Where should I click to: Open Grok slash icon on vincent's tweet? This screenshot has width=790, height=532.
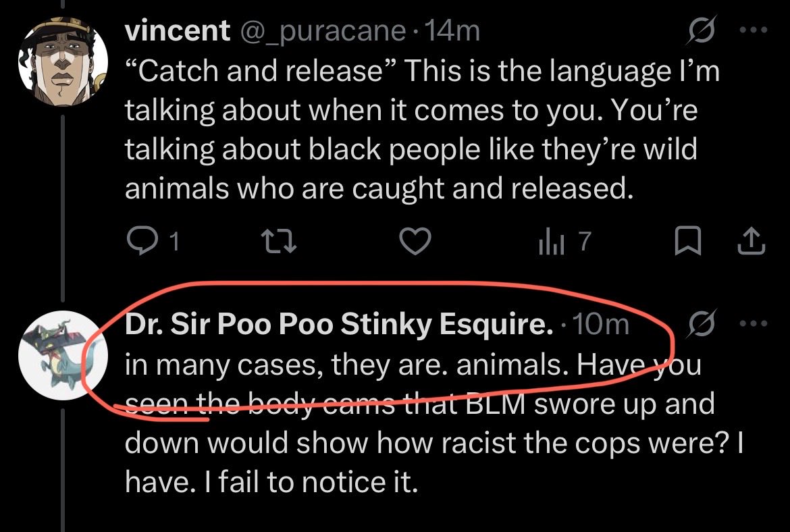(702, 30)
